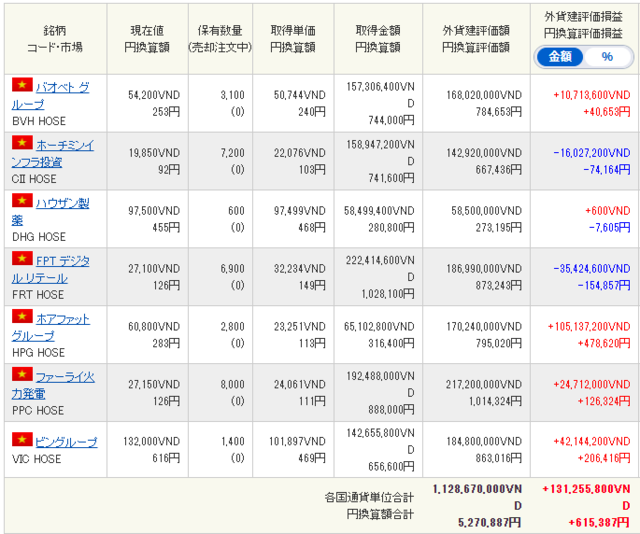Select the CII HOSE code text
Screen dimensions: 640x534
(x=34, y=179)
